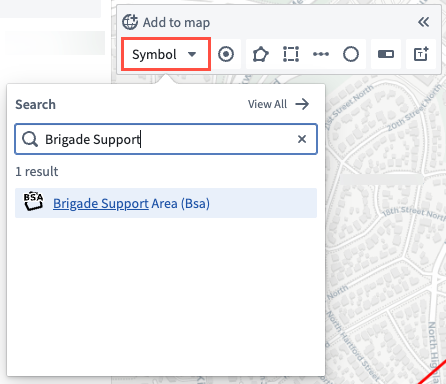Click the 'North Hartford Street' map label

[x=353, y=347]
